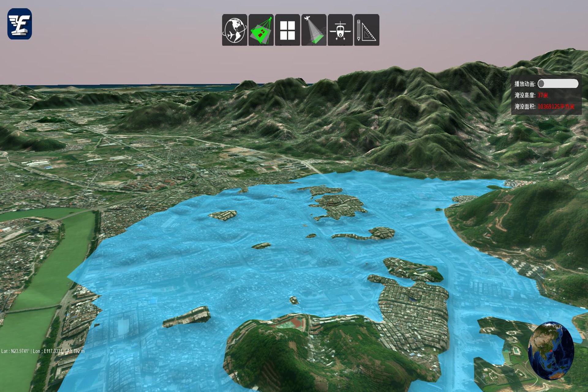Click the winged E application logo
Viewport: 588px width, 392px height.
point(20,24)
